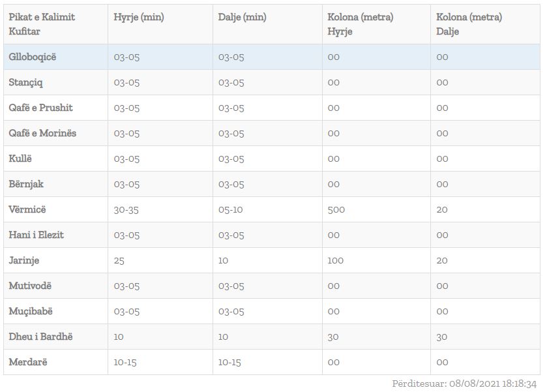Click Jarinje entry column value 100
This screenshot has height=392, width=547.
pyautogui.click(x=335, y=261)
